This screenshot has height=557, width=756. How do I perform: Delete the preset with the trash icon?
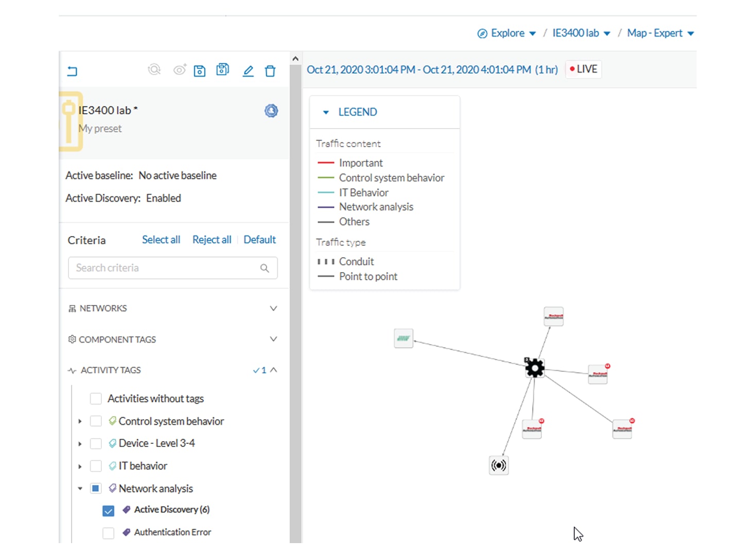270,71
